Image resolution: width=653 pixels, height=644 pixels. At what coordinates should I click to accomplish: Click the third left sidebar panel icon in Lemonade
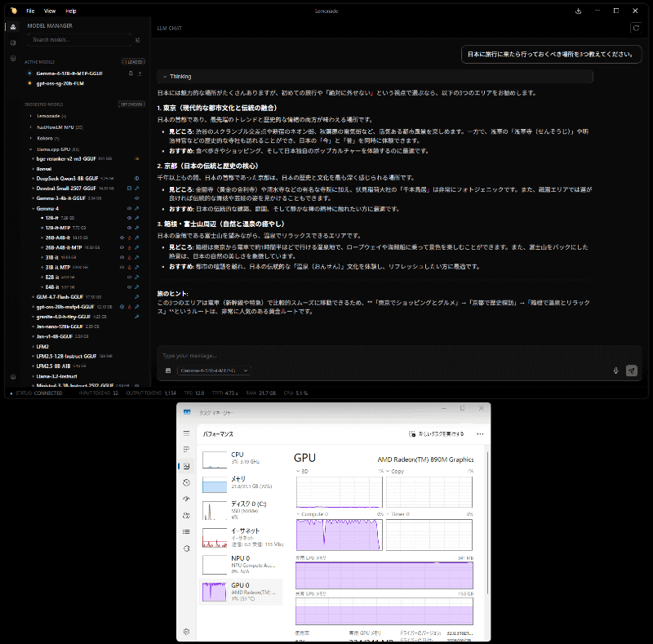pos(13,58)
